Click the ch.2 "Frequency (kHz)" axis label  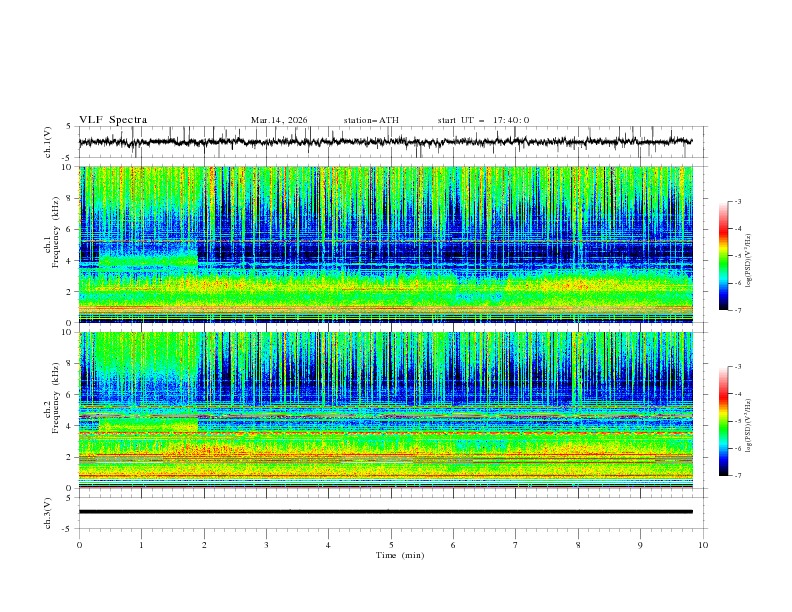56,398
